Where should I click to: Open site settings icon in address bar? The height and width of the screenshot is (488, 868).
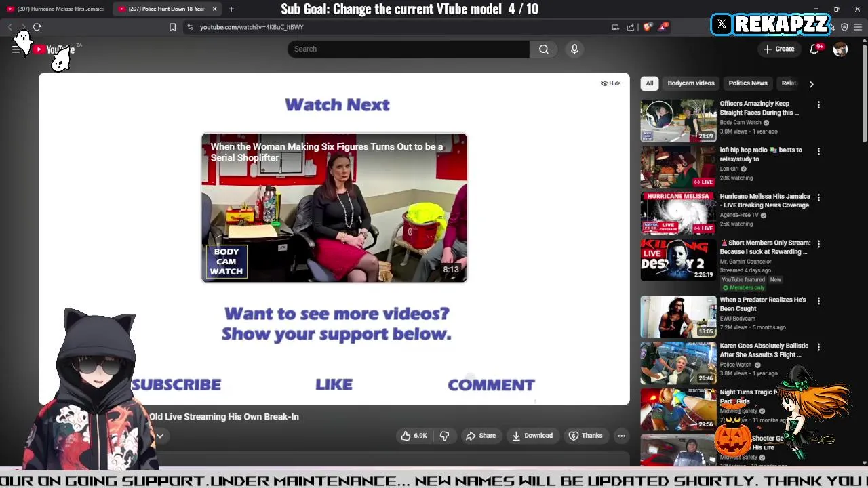coord(191,27)
